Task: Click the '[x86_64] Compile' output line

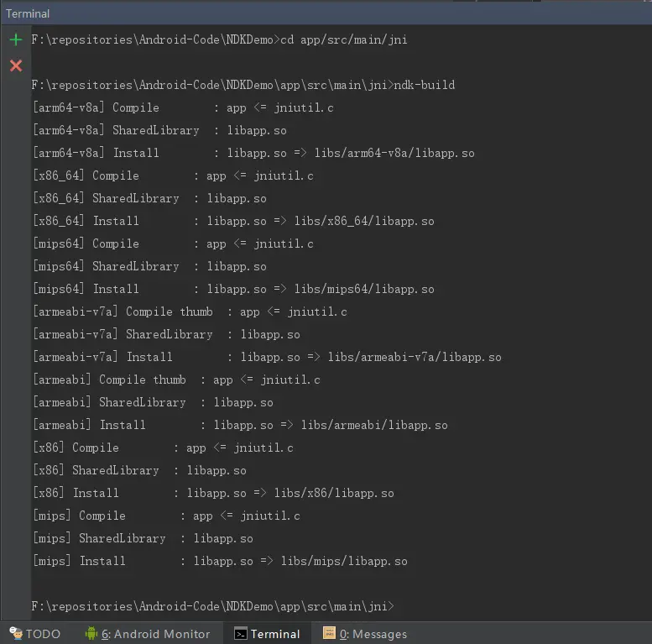Action: (x=173, y=176)
